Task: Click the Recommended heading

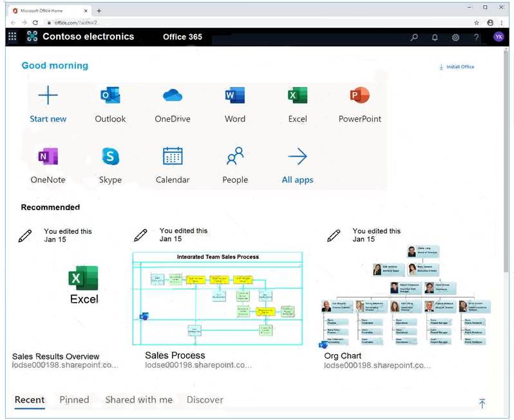Action: coord(50,207)
